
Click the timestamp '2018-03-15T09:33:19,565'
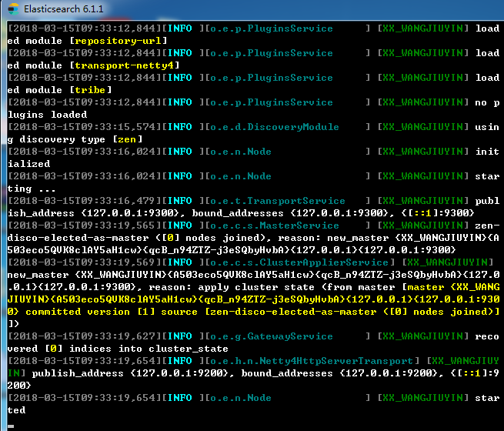[84, 226]
